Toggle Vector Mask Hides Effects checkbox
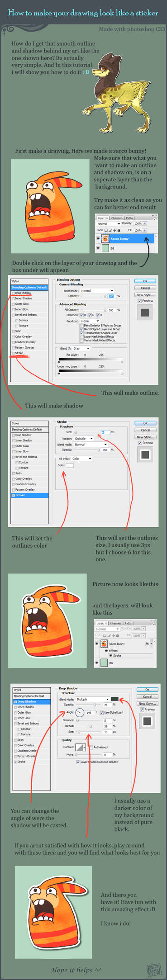167x980 pixels. tap(81, 340)
